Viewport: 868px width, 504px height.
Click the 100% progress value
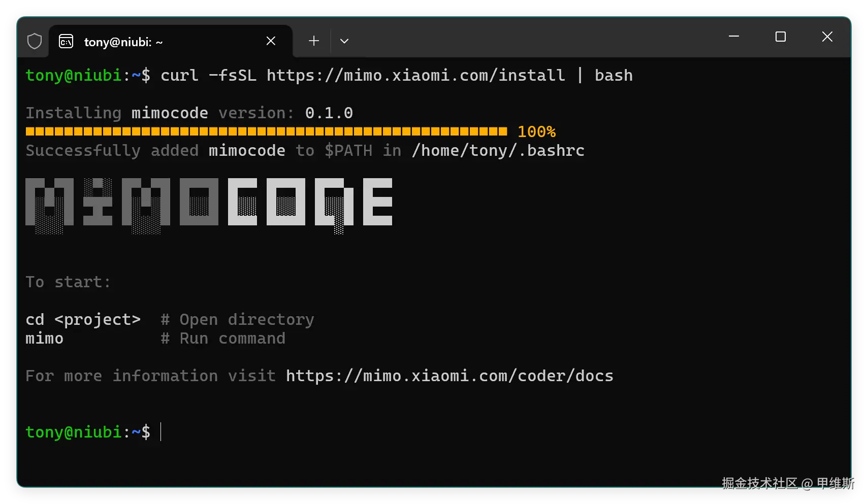point(536,132)
